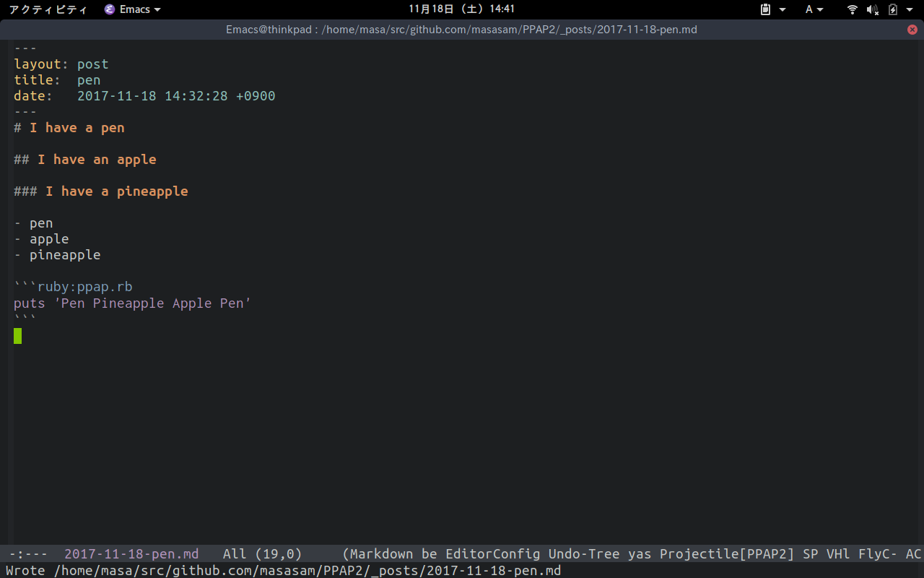The width and height of the screenshot is (924, 578).
Task: Click the 'Undo-Tree' minor mode indicator
Action: click(x=584, y=554)
